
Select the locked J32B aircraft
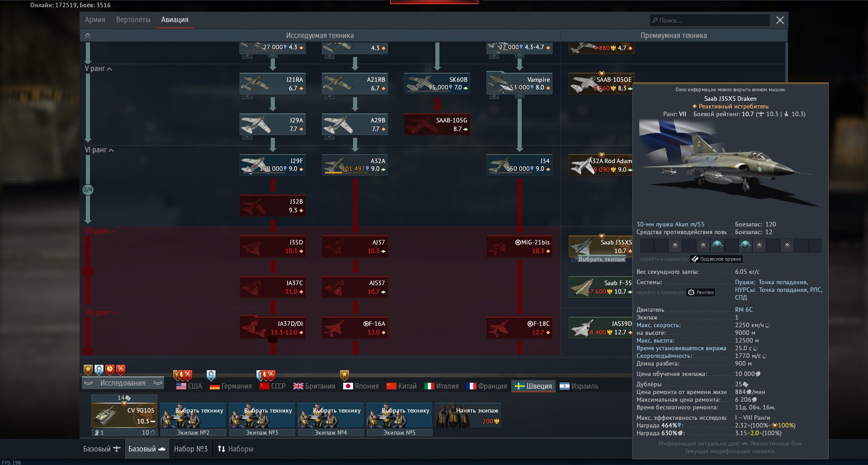[x=273, y=206]
